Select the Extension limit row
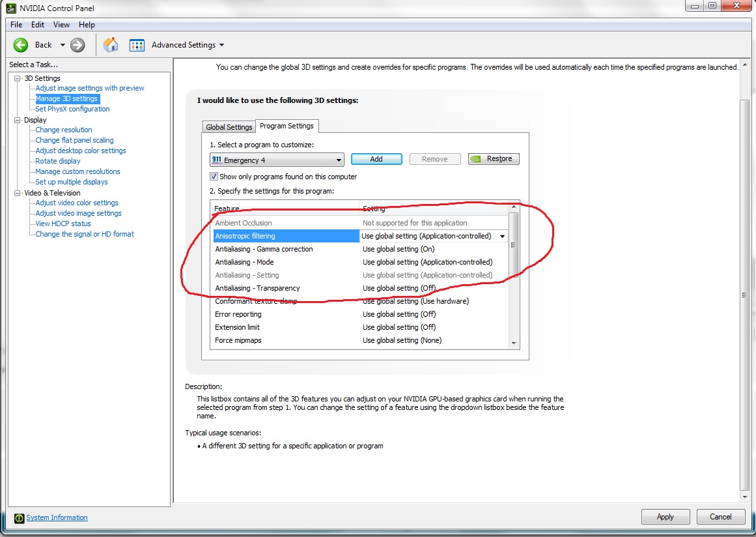The width and height of the screenshot is (756, 537). pyautogui.click(x=359, y=327)
